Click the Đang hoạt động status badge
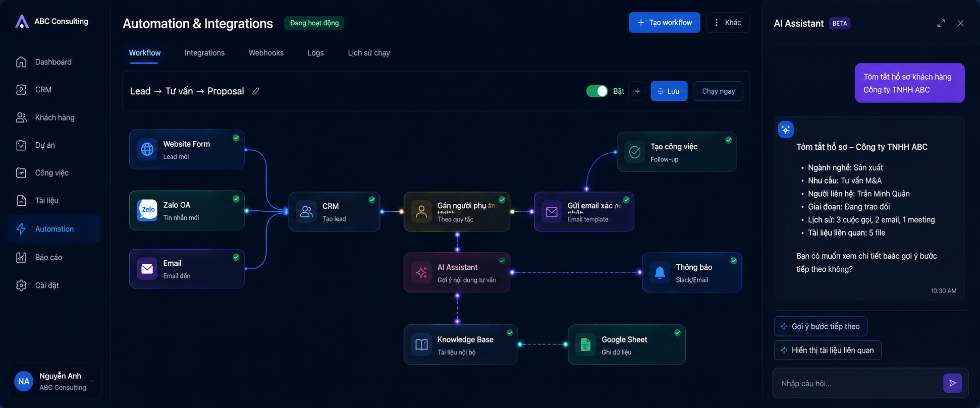 pyautogui.click(x=314, y=23)
